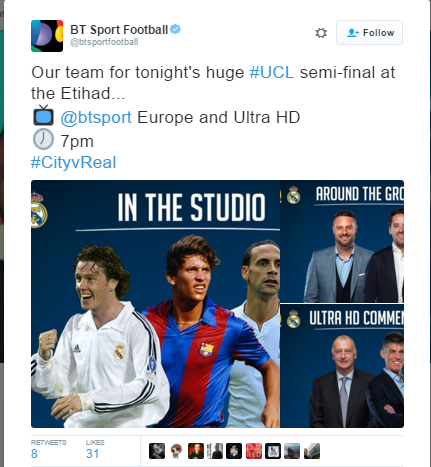Click the @btsportfootball handle
The width and height of the screenshot is (431, 467).
(x=104, y=42)
